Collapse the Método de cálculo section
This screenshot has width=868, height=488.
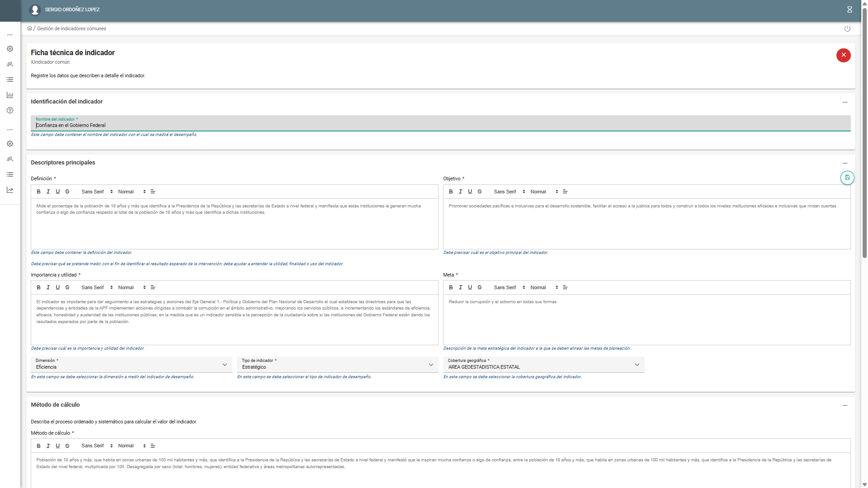click(844, 405)
